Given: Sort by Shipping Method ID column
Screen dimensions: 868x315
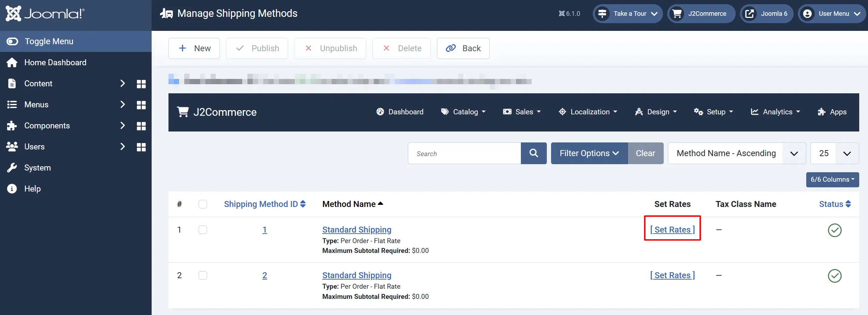Looking at the screenshot, I should tap(265, 204).
